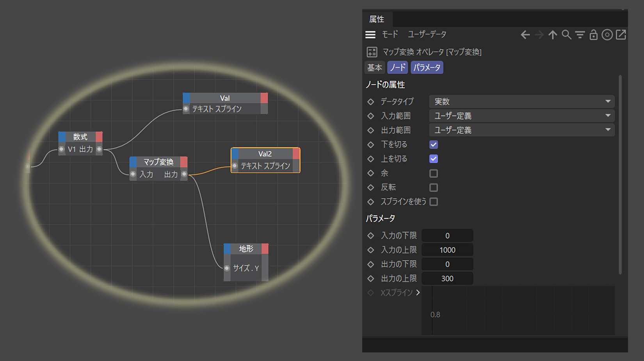Select the Val2 node title
644x361 pixels.
pos(265,154)
